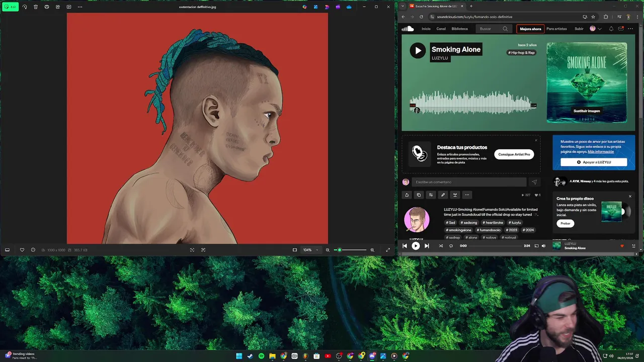Open the next-up queue icon

(633, 246)
